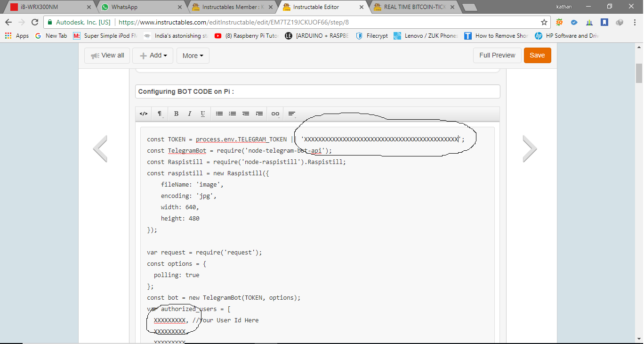Go to next step with right arrow
Screen dimensions: 644x344
click(530, 148)
